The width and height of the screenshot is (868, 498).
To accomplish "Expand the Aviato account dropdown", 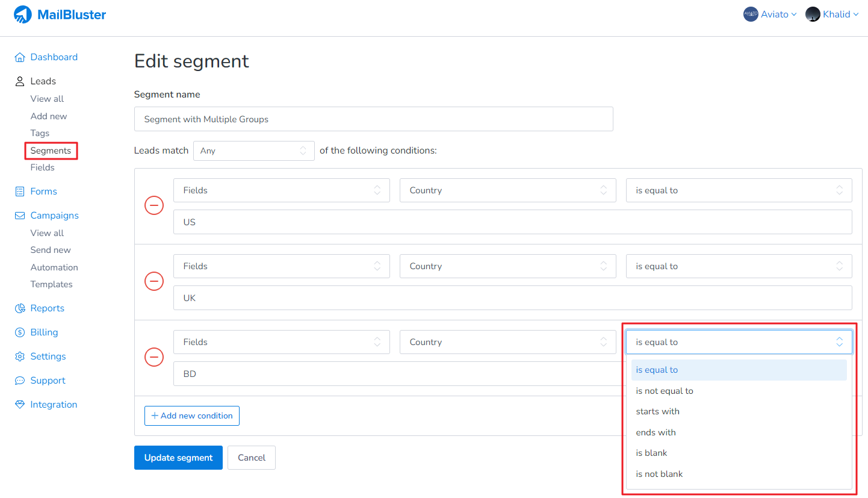I will coord(770,14).
